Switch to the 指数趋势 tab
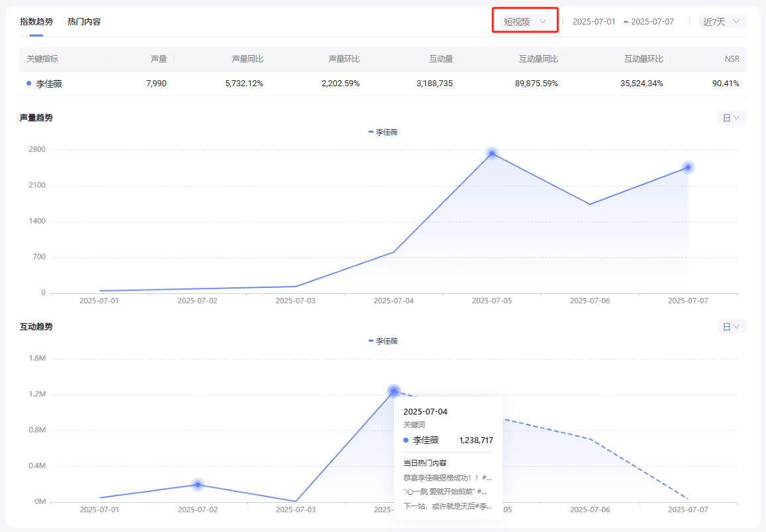This screenshot has height=532, width=766. pyautogui.click(x=36, y=21)
